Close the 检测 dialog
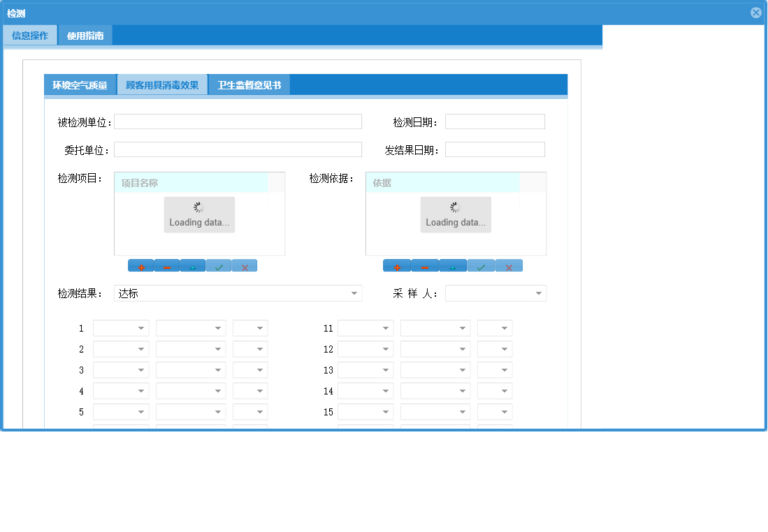 click(755, 12)
